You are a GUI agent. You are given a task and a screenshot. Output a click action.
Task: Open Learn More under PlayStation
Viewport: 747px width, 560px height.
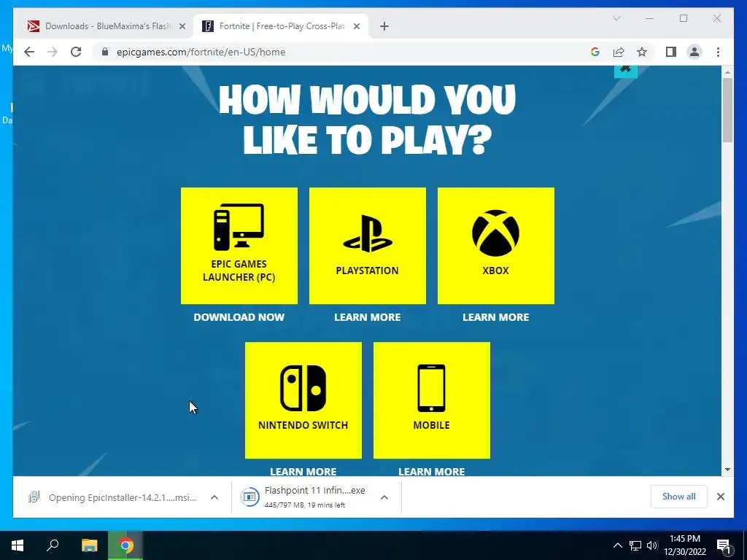point(368,317)
